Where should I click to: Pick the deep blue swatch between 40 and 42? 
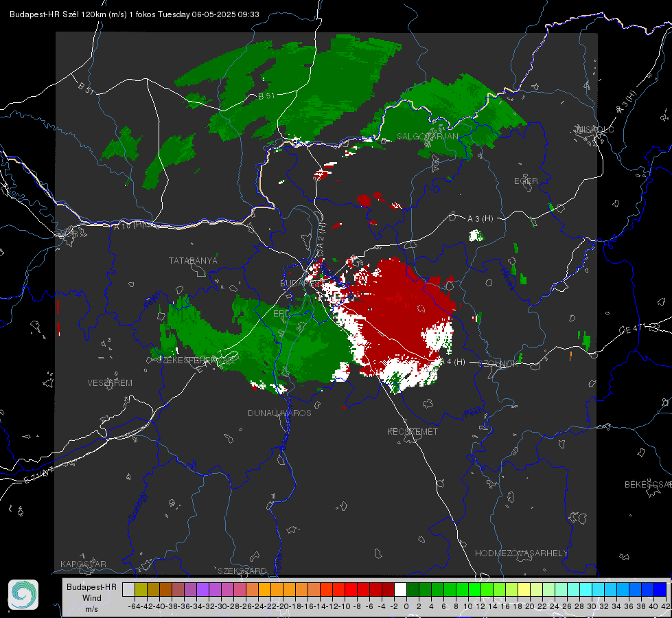tap(660, 590)
